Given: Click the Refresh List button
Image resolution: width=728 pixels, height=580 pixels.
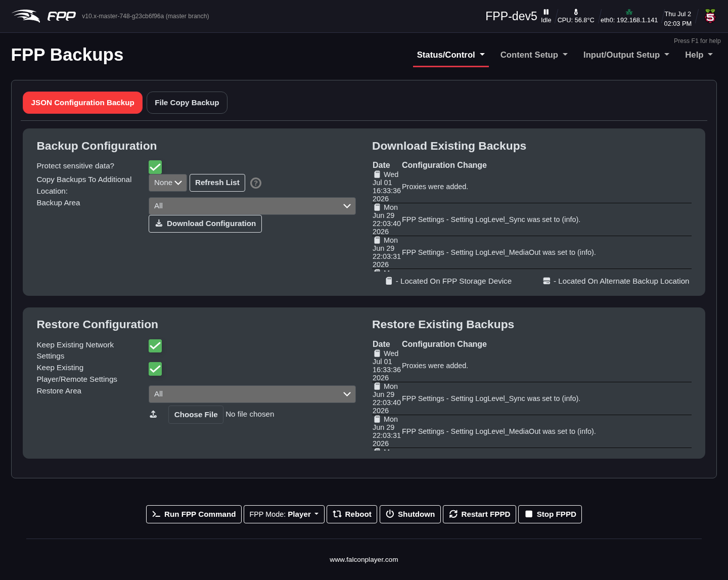Looking at the screenshot, I should [x=217, y=183].
